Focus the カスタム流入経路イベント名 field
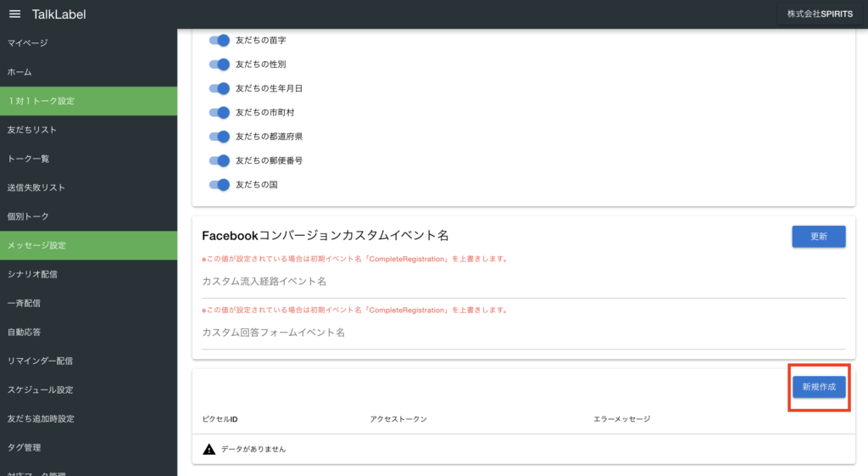 pos(523,282)
